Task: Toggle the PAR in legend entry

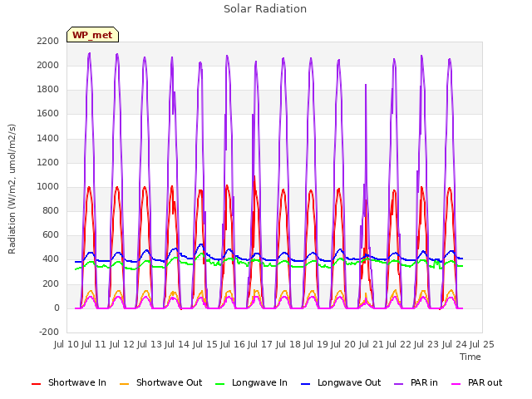Action: tap(416, 383)
